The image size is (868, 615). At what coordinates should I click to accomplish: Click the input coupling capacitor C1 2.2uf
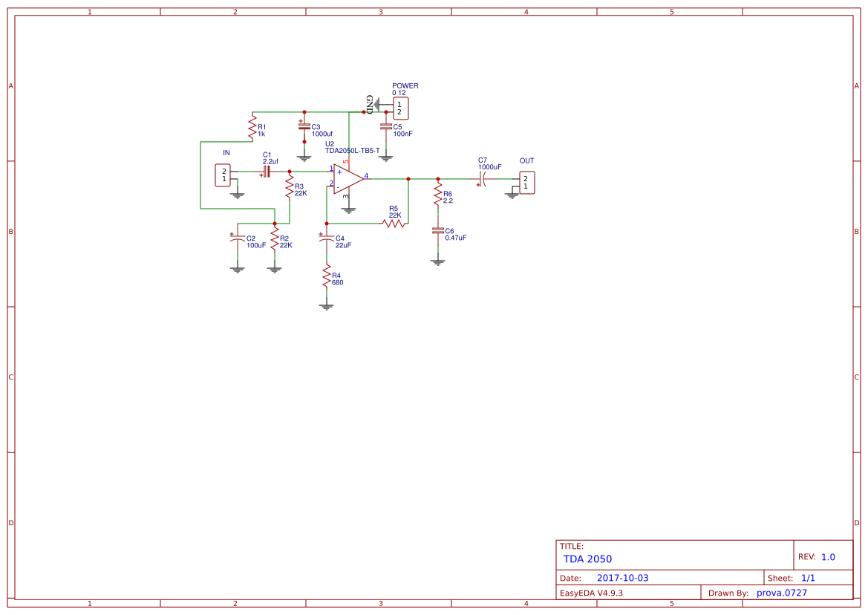pyautogui.click(x=268, y=171)
